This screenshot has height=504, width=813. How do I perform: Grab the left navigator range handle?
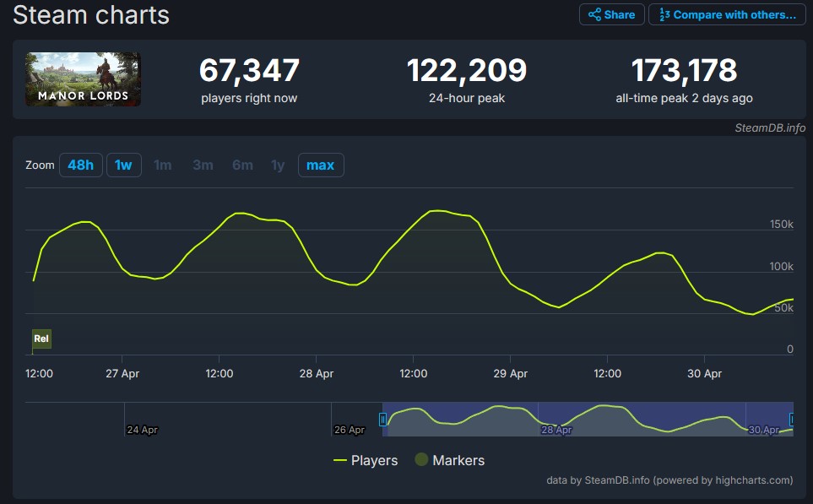(x=382, y=420)
